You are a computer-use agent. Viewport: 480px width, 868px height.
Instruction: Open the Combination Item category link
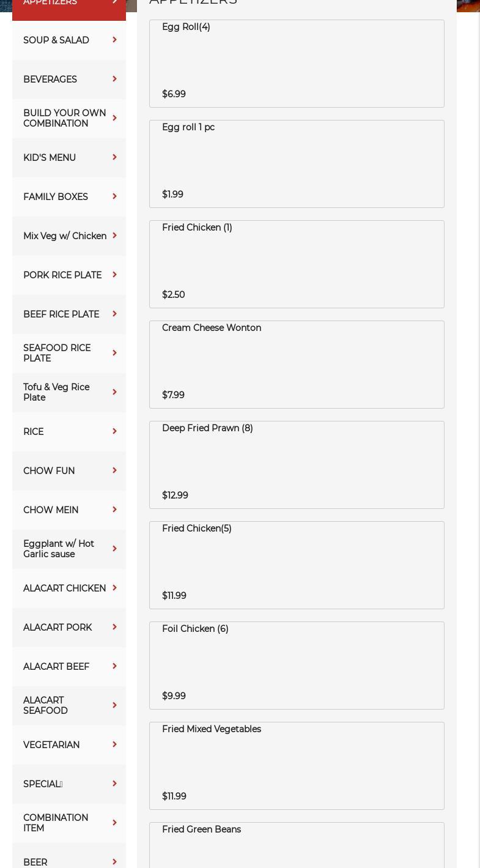(x=56, y=823)
